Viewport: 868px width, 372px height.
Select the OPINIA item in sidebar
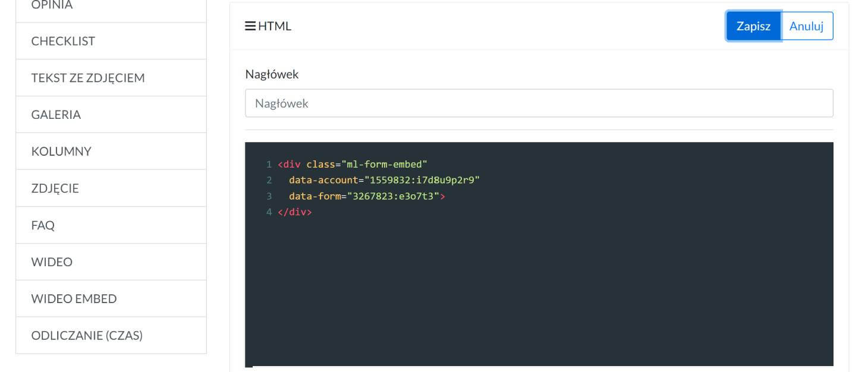[111, 7]
